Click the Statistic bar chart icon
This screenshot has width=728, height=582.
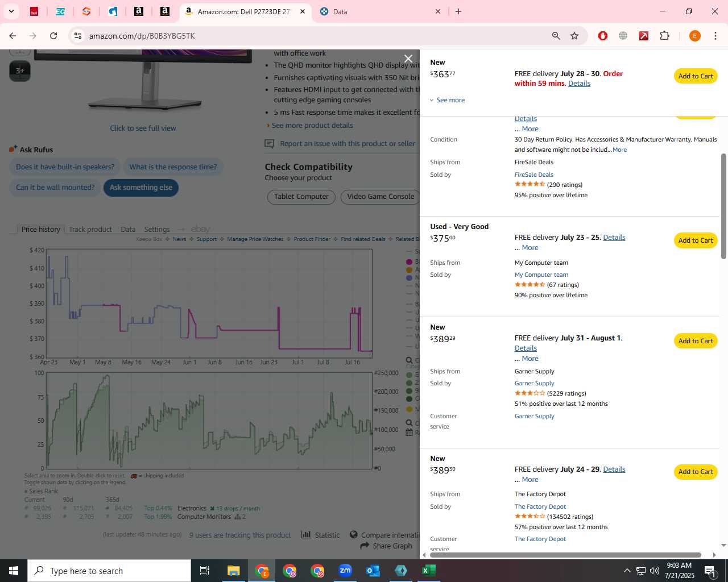tap(306, 535)
